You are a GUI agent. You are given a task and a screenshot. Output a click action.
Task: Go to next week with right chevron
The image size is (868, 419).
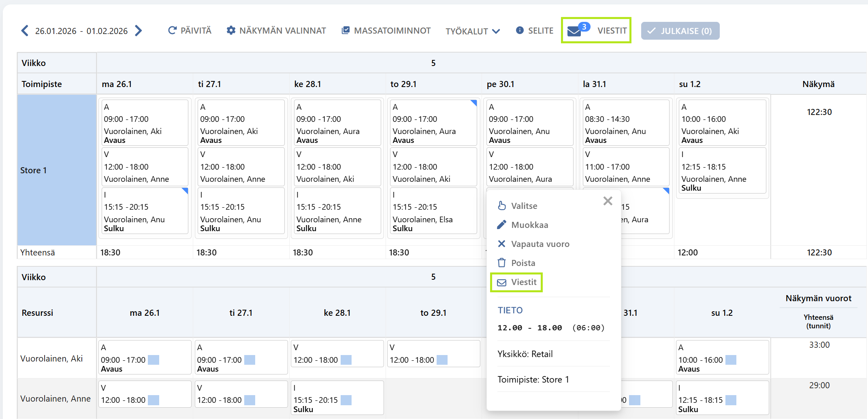click(x=139, y=31)
